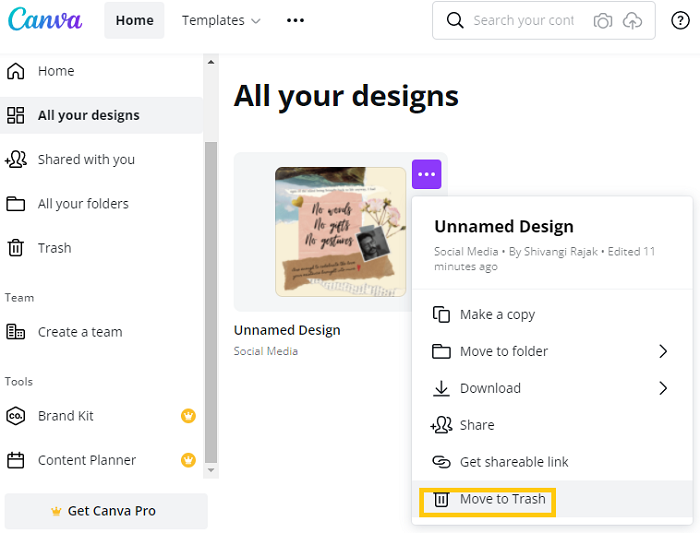Image resolution: width=700 pixels, height=533 pixels.
Task: Click the purple three-dot design options button
Action: [x=427, y=174]
